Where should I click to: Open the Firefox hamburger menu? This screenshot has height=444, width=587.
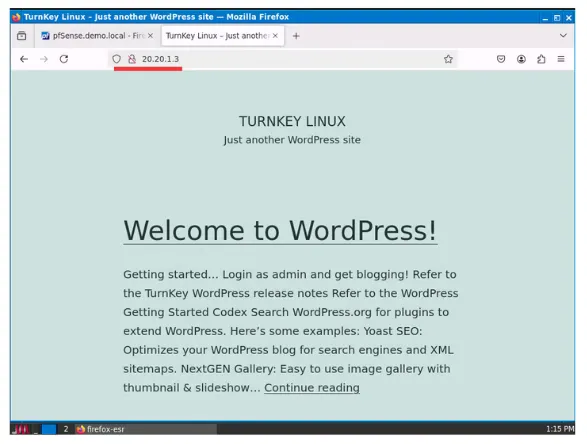click(x=561, y=59)
